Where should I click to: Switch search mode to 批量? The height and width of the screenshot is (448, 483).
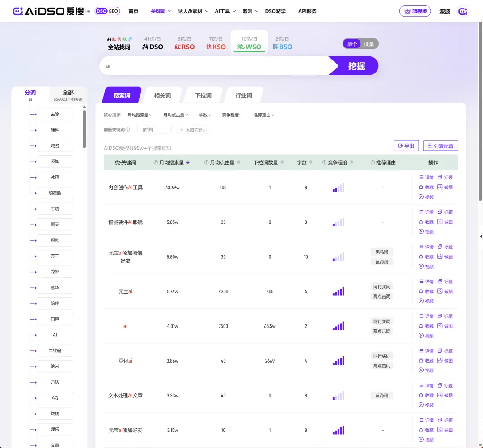(x=369, y=44)
